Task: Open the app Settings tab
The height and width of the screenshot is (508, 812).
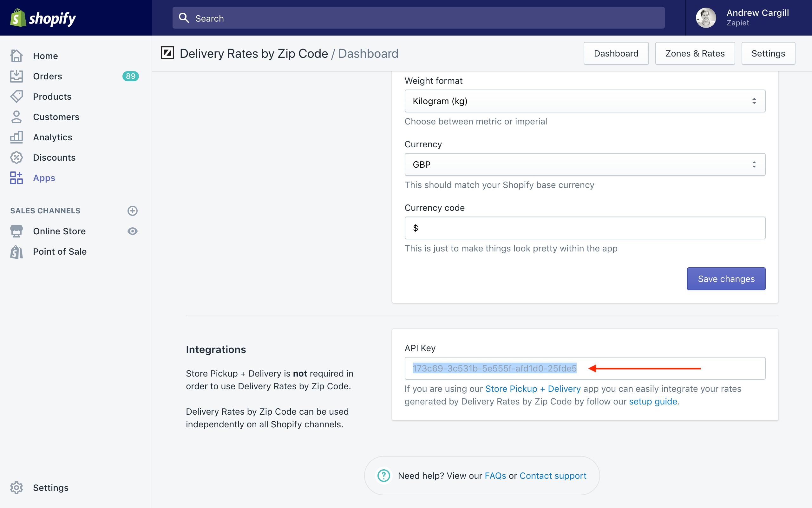Action: [768, 53]
